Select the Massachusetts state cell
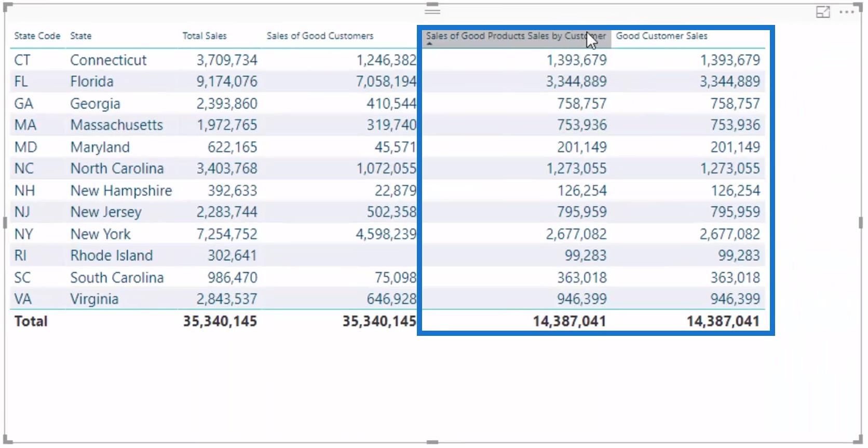Screen dimensions: 868x448 117,125
